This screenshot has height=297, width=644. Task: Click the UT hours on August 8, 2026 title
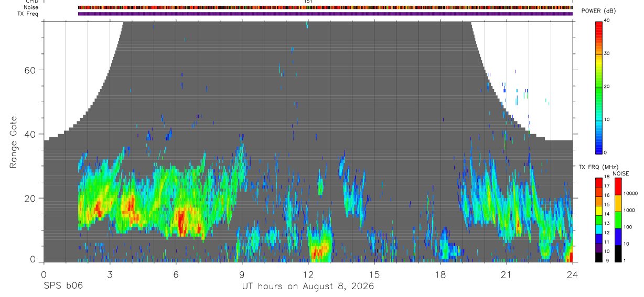pyautogui.click(x=308, y=286)
